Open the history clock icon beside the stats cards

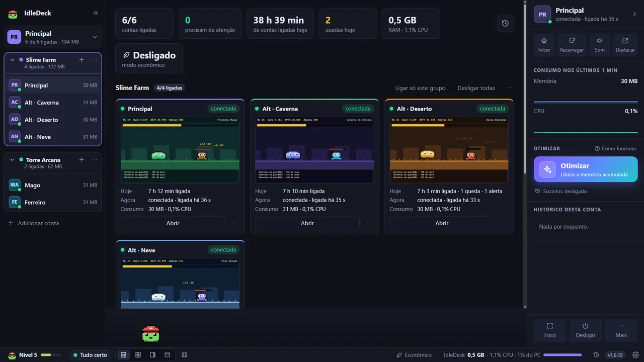pos(505,23)
